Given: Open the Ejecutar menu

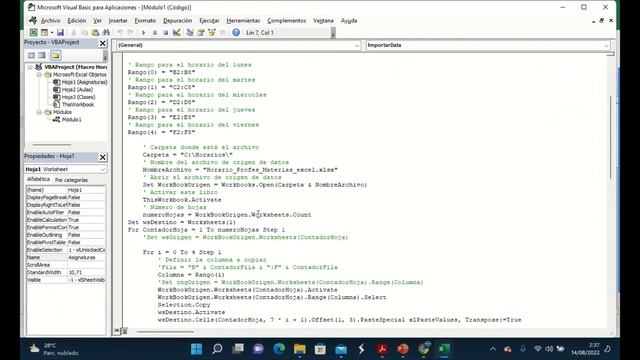Looking at the screenshot, I should tap(209, 20).
